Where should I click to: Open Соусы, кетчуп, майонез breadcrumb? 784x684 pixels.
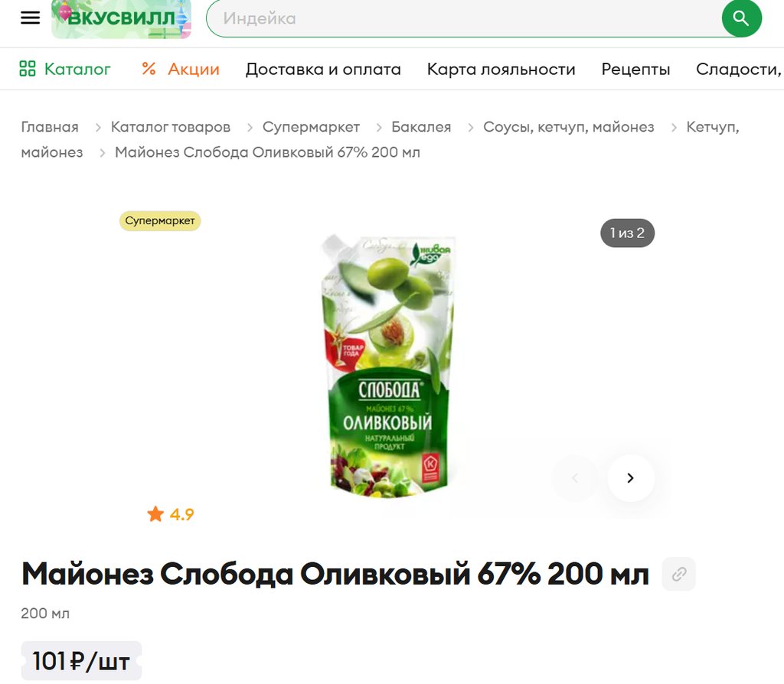[x=569, y=127]
